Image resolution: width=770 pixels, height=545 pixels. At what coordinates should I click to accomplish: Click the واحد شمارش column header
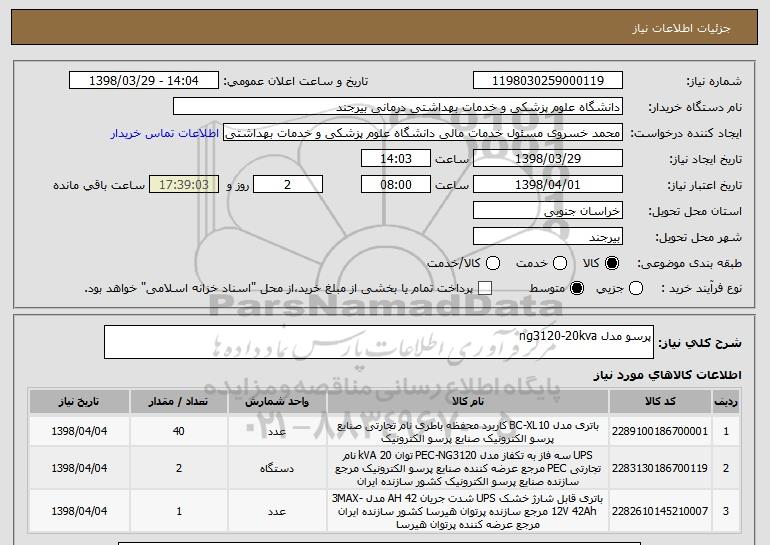pos(277,402)
